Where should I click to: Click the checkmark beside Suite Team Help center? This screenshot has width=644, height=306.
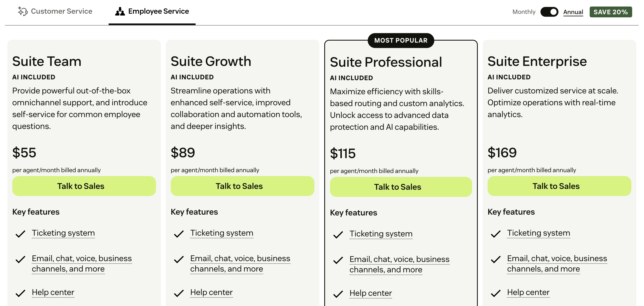[20, 293]
